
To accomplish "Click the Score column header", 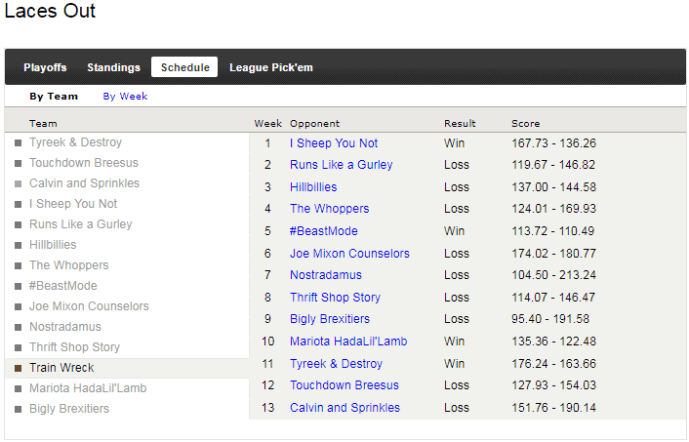I will pyautogui.click(x=526, y=124).
